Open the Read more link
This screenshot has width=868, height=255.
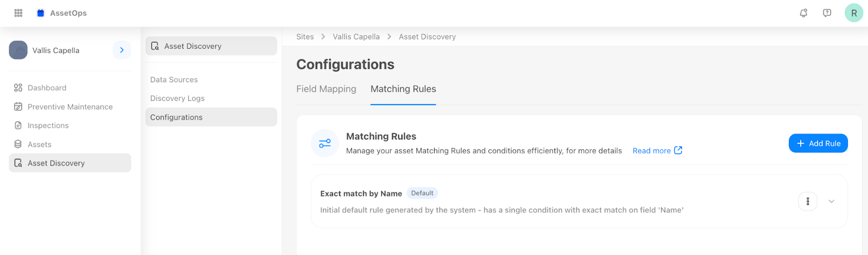point(657,151)
